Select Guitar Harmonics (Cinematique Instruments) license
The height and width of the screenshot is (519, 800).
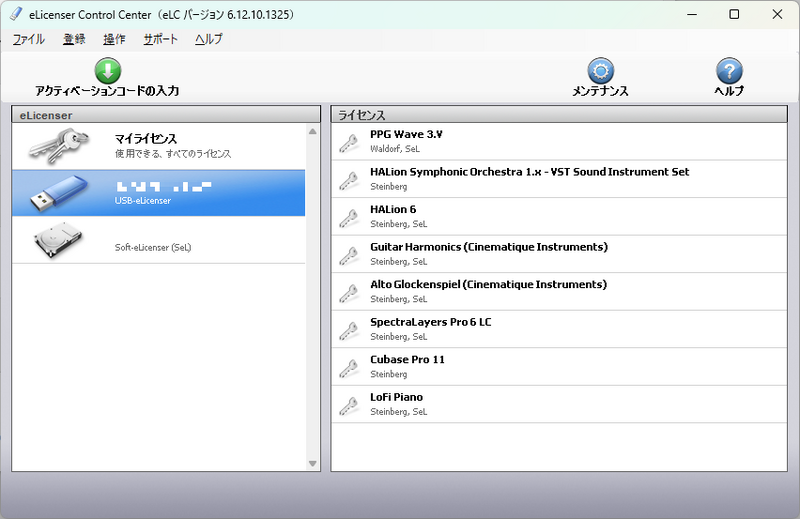pos(559,254)
